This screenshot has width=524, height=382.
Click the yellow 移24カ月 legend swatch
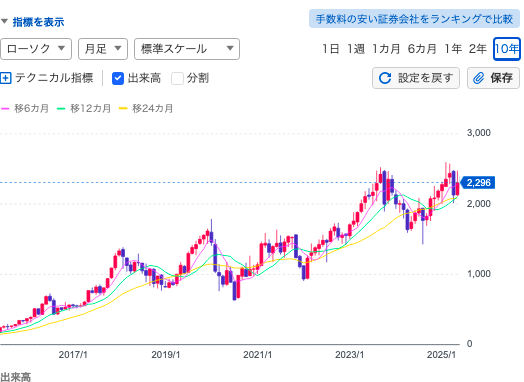(123, 109)
